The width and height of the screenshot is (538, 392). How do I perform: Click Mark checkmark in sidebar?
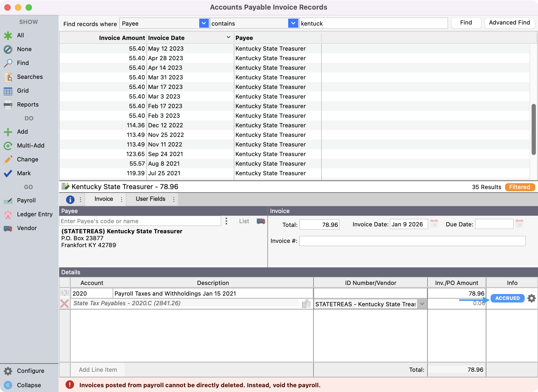(x=8, y=173)
